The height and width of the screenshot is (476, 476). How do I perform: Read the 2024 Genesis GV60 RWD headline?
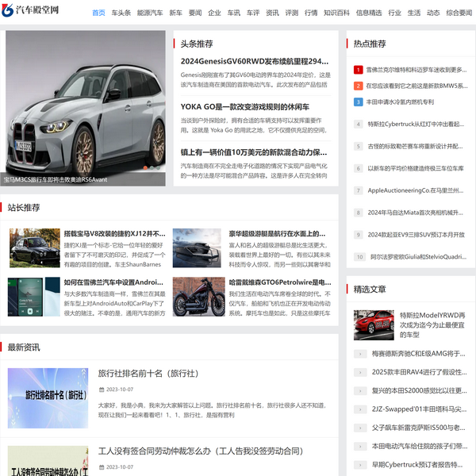[x=254, y=61]
